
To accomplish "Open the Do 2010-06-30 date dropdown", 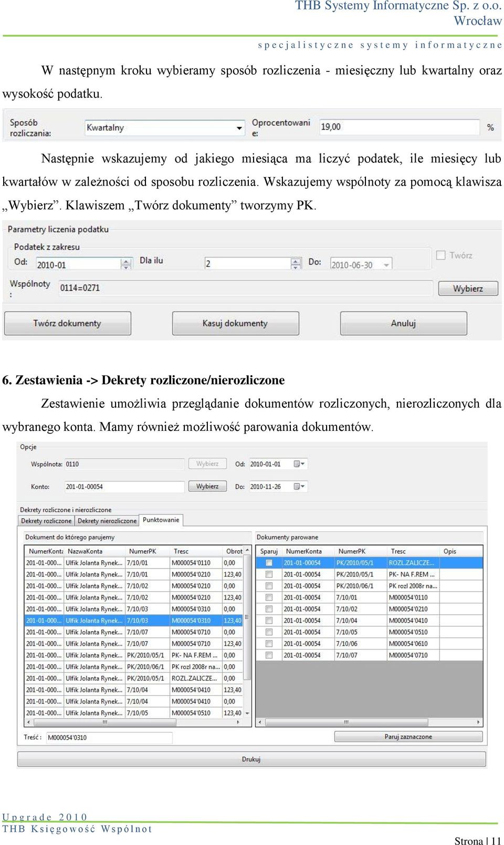I will pyautogui.click(x=386, y=265).
